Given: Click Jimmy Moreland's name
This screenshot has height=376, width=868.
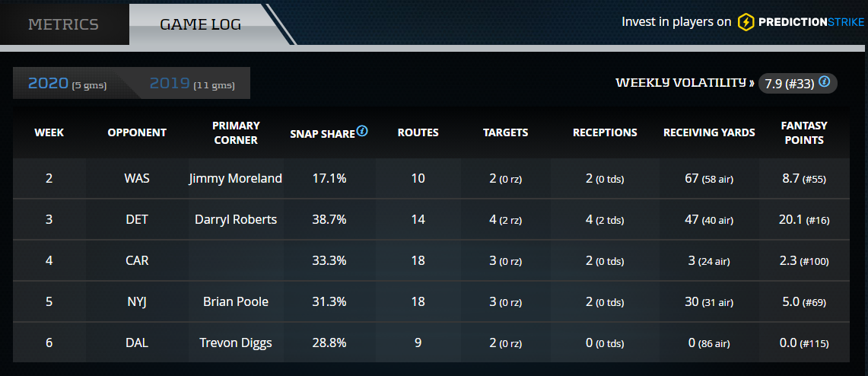Looking at the screenshot, I should tap(236, 179).
